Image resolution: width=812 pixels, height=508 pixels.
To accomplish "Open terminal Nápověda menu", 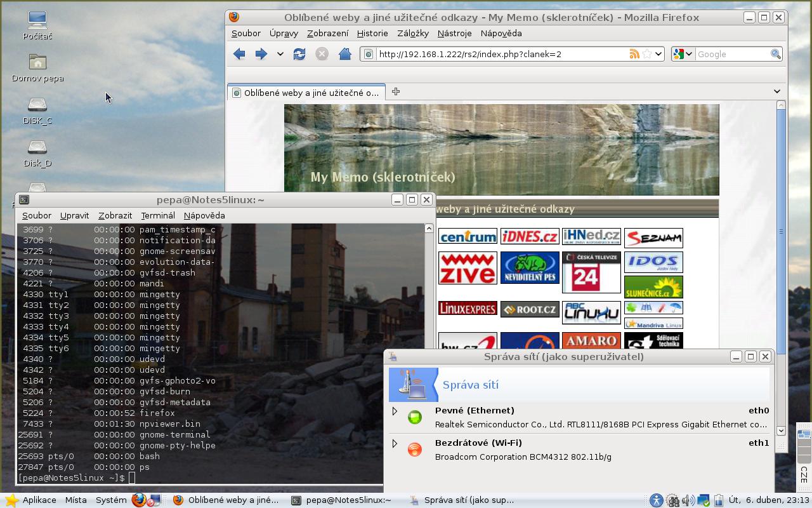I will click(204, 215).
